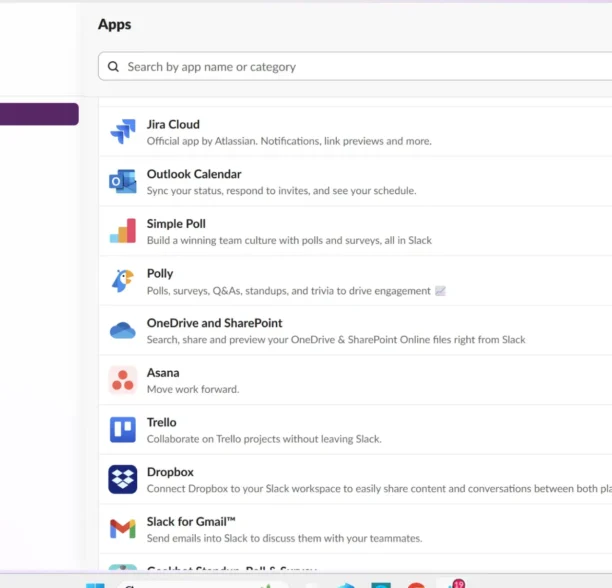Open the Slack for Gmail title
The height and width of the screenshot is (588, 612).
[191, 522]
